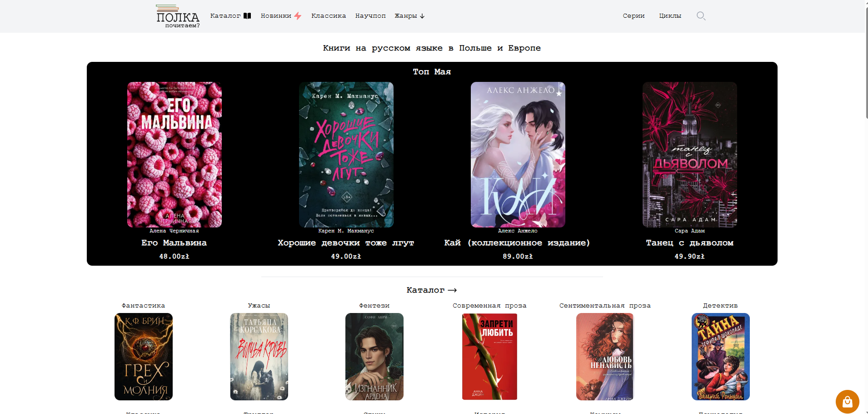Open the Циклы menu link
Viewport: 868px width, 414px height.
point(670,16)
